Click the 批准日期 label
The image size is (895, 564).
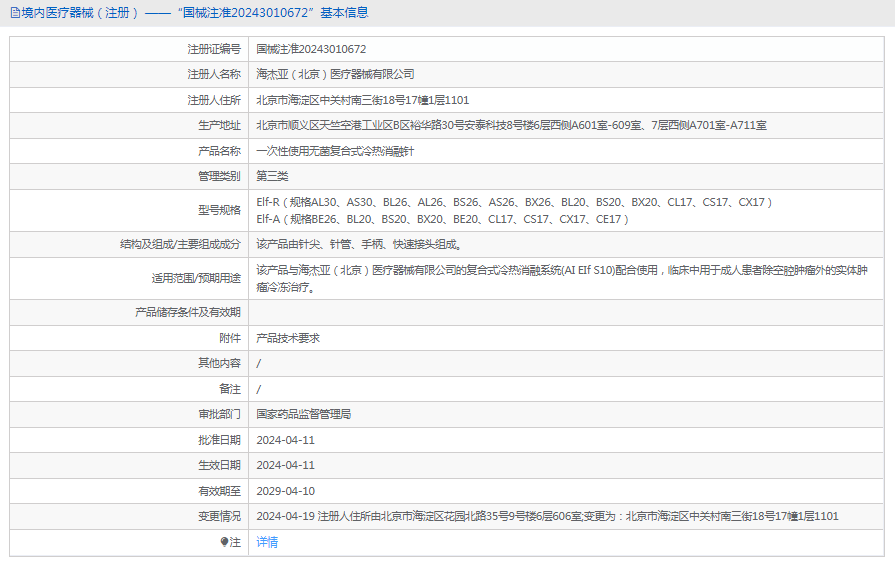[219, 440]
